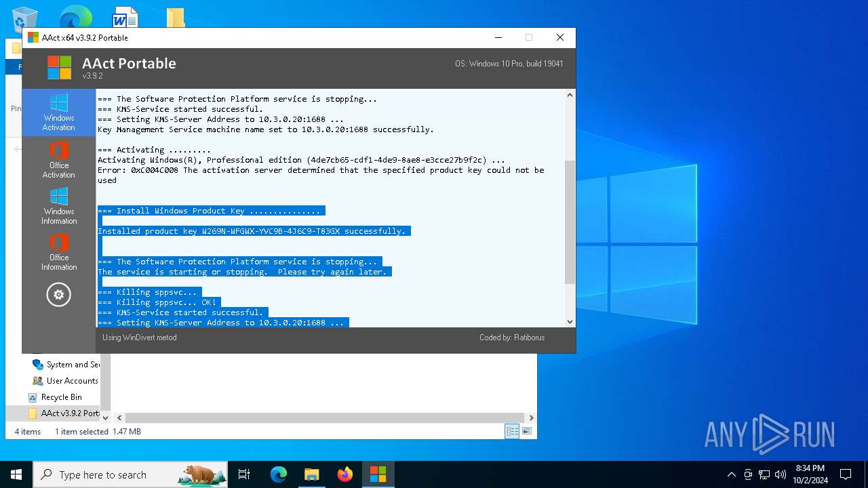This screenshot has height=488, width=868.
Task: Launch Microsoft Edge from taskbar
Action: 279,474
